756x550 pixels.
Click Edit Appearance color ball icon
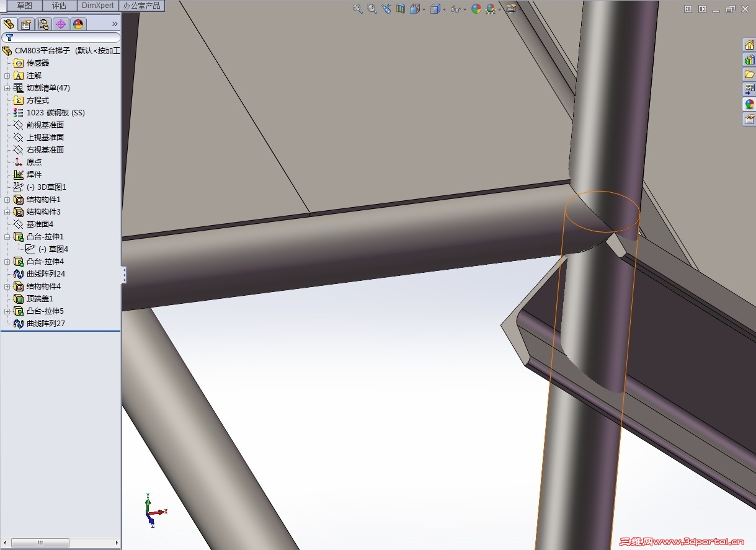click(x=476, y=9)
